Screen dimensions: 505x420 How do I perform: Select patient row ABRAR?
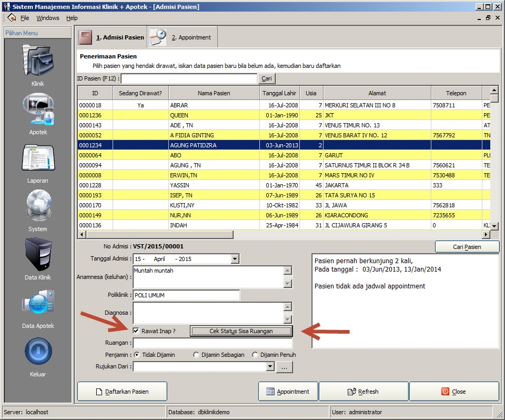point(284,105)
